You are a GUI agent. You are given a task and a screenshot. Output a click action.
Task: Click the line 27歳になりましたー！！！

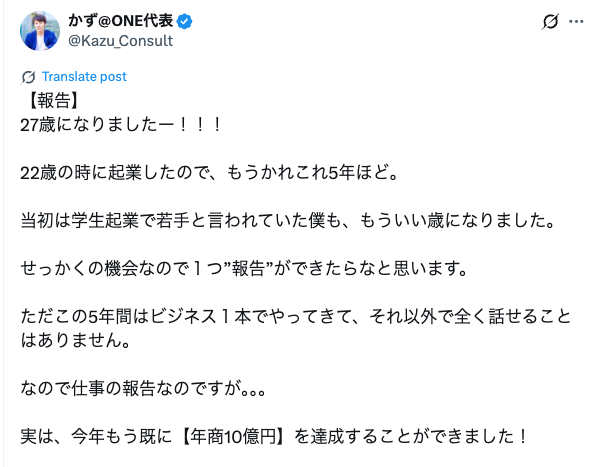tap(120, 125)
